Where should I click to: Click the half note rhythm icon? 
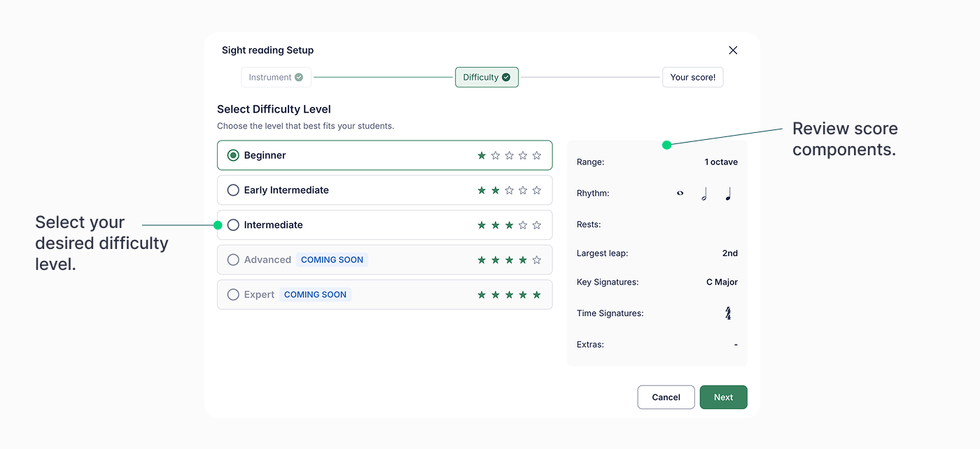[x=703, y=194]
